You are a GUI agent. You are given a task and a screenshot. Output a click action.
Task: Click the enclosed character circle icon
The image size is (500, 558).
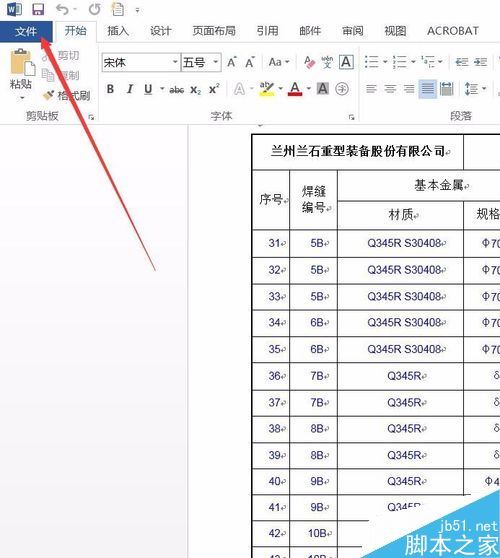pyautogui.click(x=342, y=89)
